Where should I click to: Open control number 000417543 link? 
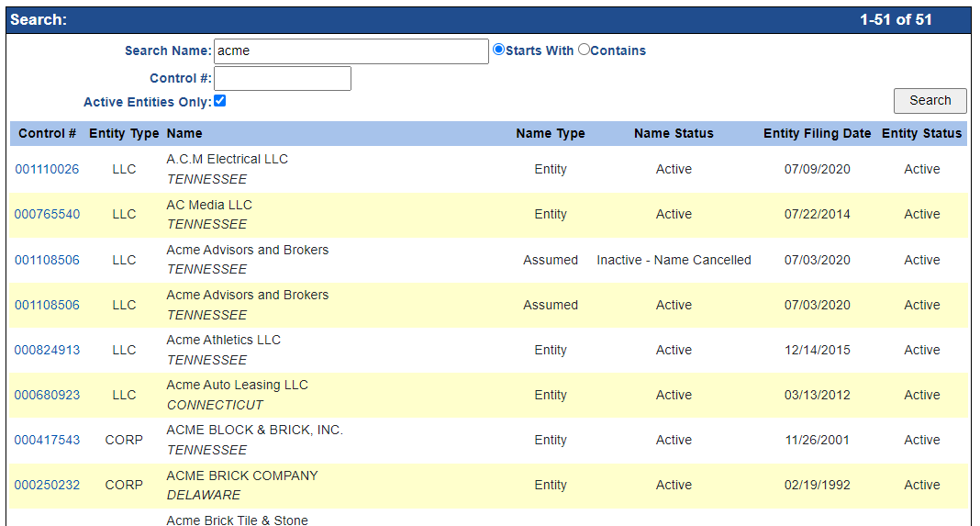(47, 441)
